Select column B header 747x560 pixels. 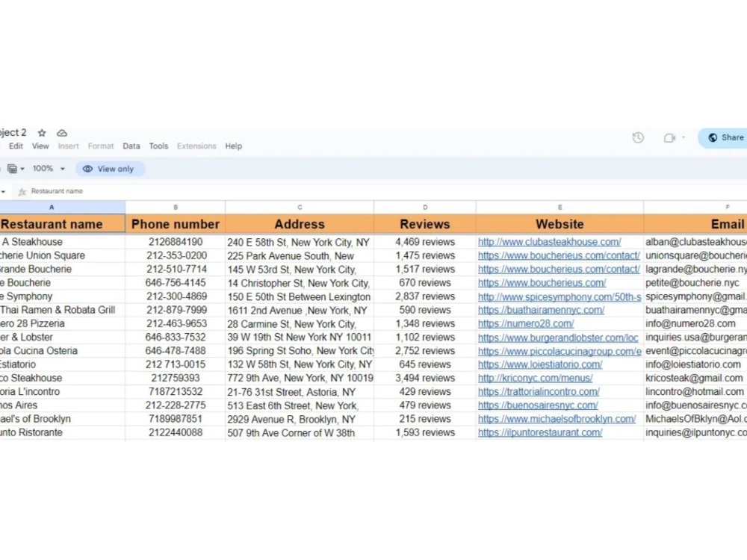click(176, 207)
